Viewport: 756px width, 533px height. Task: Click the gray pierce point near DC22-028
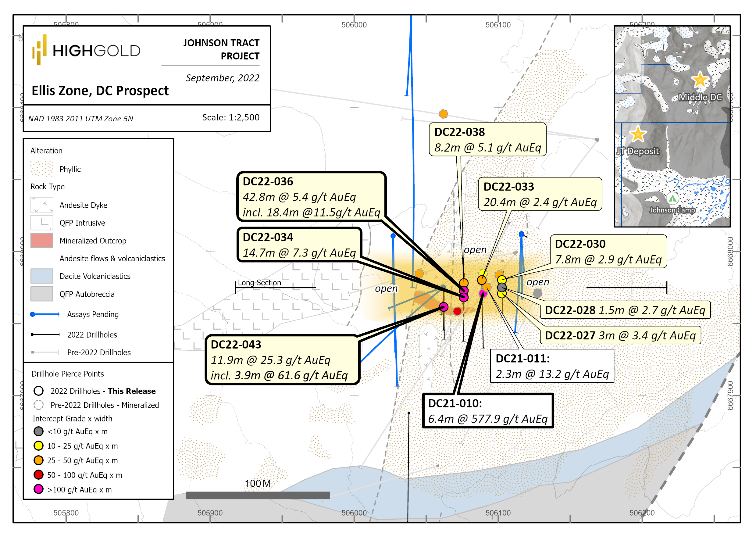click(501, 287)
